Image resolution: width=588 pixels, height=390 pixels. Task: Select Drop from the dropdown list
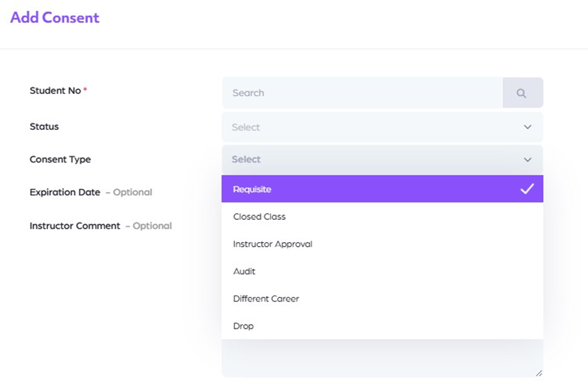[243, 326]
